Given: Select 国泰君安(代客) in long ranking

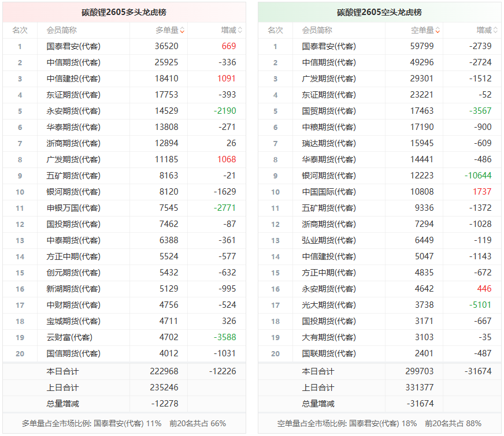Looking at the screenshot, I should [x=73, y=47].
